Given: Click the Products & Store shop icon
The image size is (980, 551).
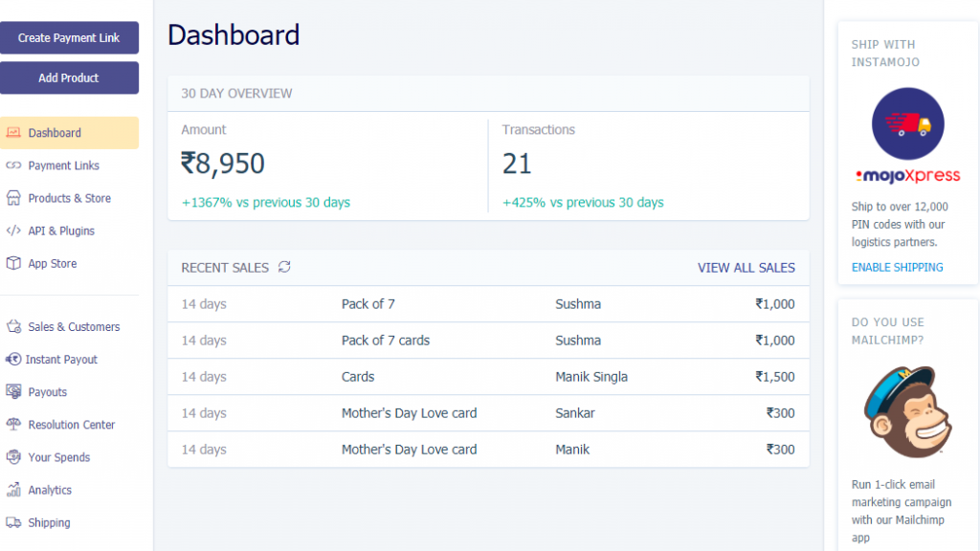Looking at the screenshot, I should tap(13, 198).
